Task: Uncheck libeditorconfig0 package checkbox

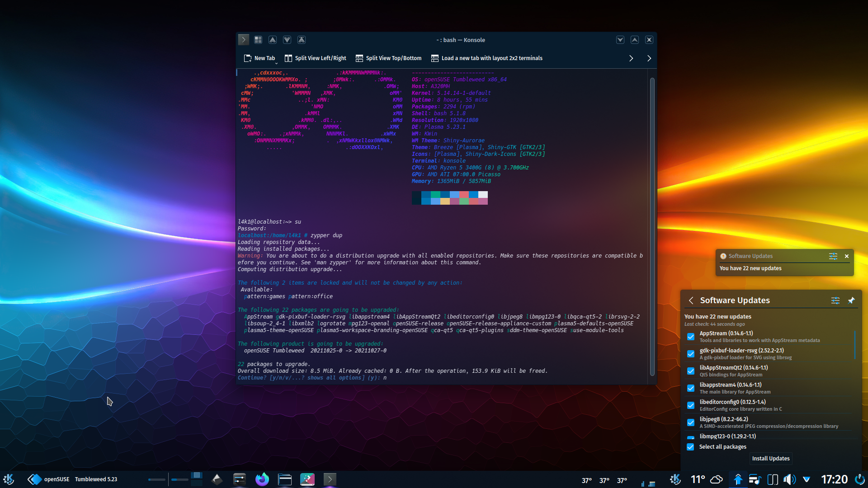Action: tap(691, 405)
